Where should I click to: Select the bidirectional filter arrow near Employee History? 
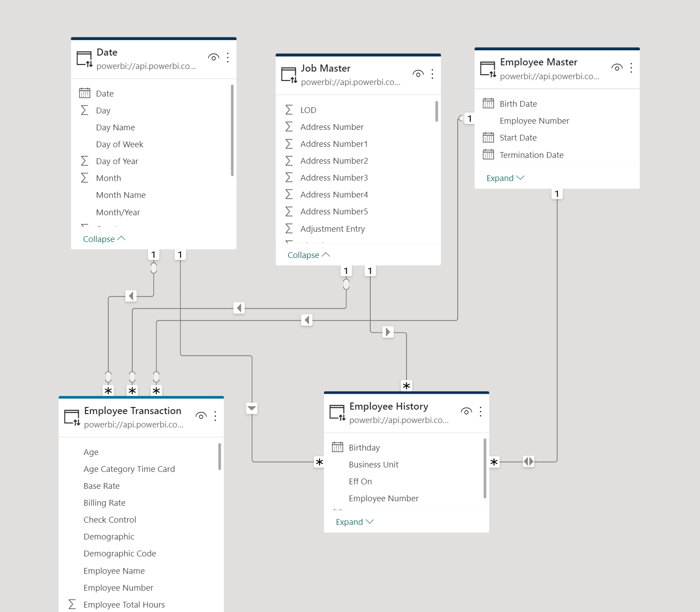528,462
